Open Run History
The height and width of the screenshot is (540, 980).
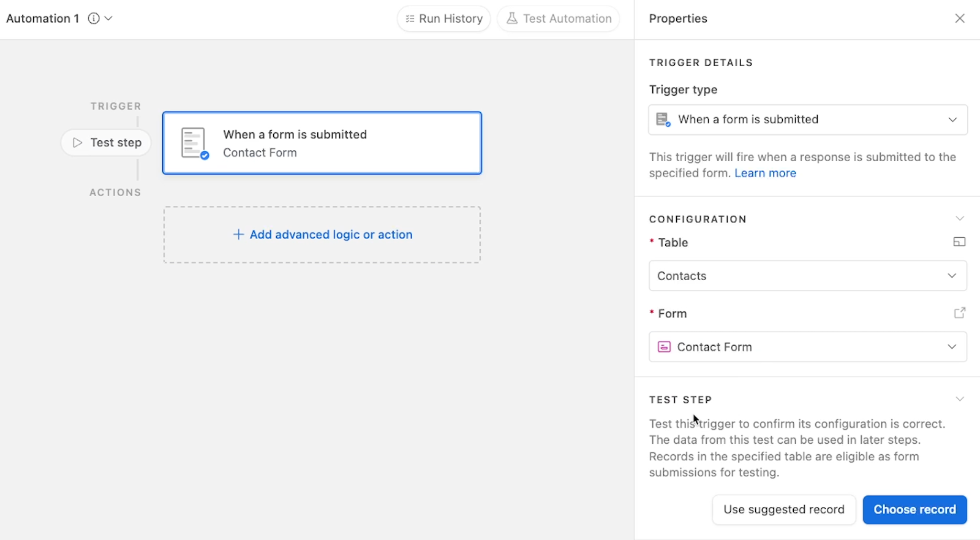444,18
